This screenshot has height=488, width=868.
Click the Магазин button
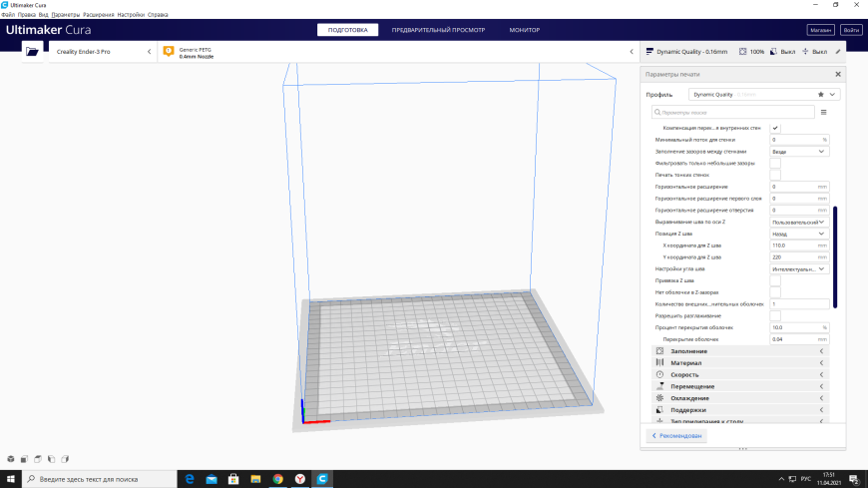point(820,30)
